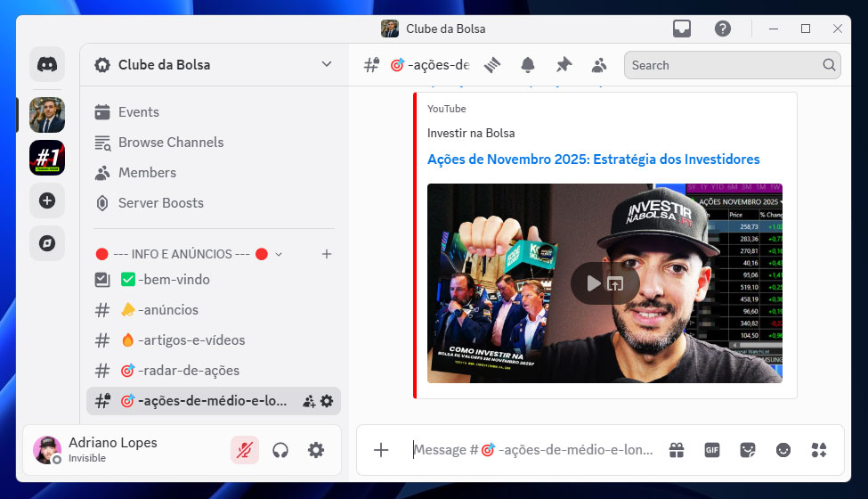Switch to the artigos-e-vídeos channel
868x499 pixels.
tap(215, 340)
